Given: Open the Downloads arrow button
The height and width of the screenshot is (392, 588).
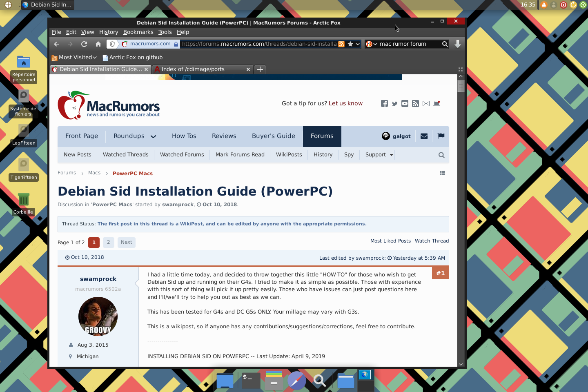Looking at the screenshot, I should pos(458,44).
